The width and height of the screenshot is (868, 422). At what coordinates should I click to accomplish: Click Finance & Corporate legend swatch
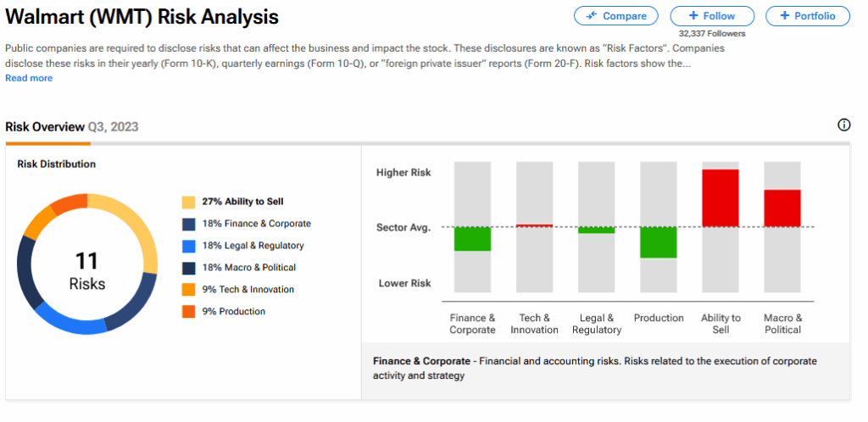tap(188, 225)
